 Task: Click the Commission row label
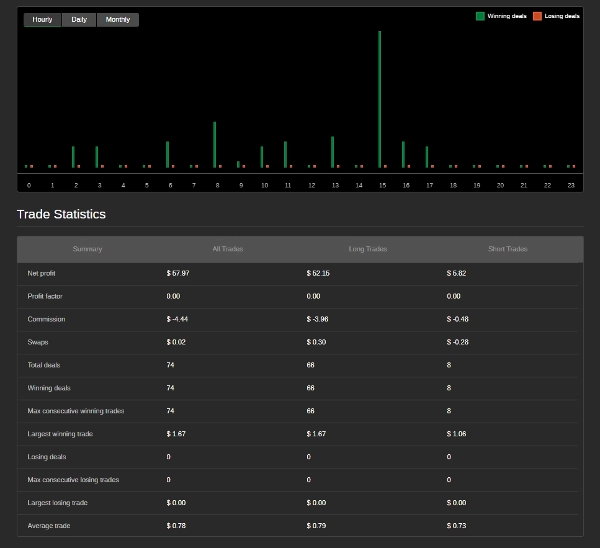pos(46,319)
